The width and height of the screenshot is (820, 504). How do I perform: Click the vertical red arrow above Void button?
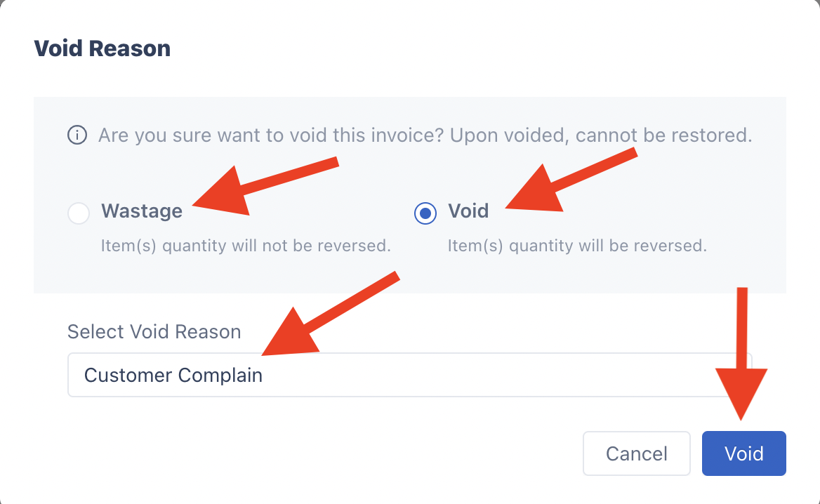[x=741, y=351]
